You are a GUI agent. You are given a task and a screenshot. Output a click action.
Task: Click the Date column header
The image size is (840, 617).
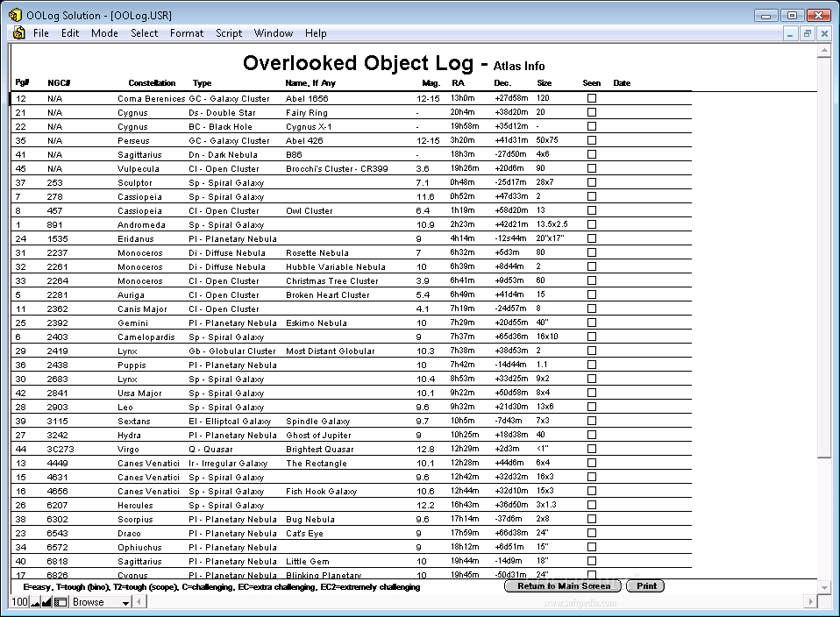click(622, 83)
